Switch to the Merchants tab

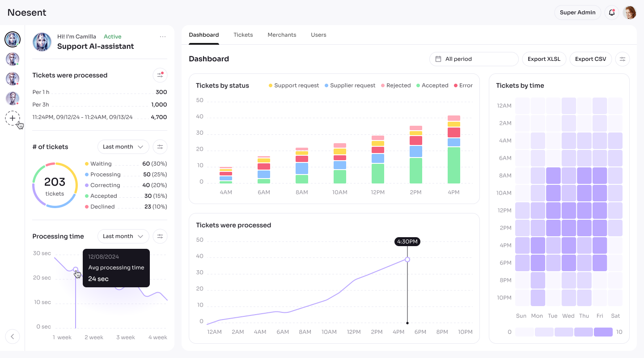282,35
